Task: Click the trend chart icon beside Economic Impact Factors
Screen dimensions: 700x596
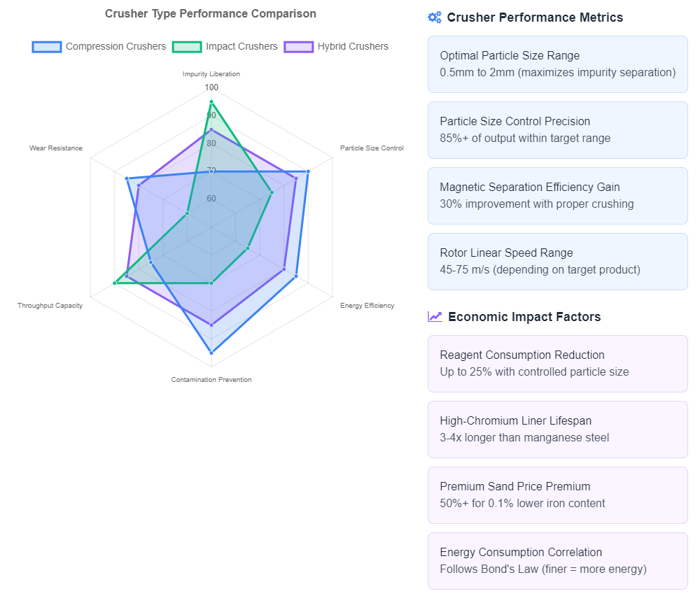Action: [435, 317]
